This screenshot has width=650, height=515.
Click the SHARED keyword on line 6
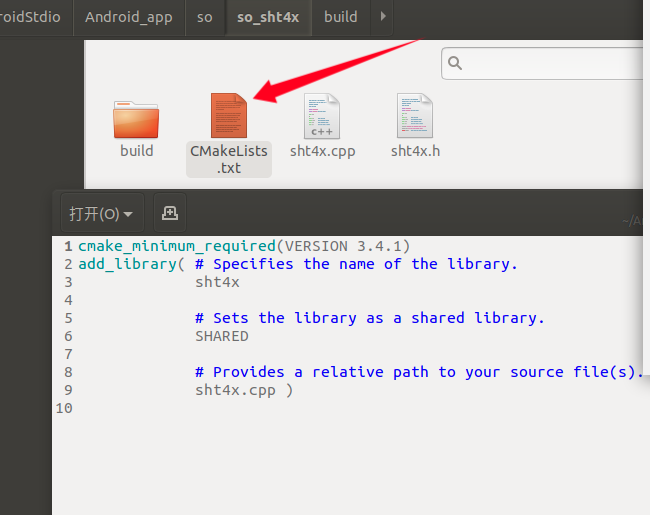coord(221,336)
